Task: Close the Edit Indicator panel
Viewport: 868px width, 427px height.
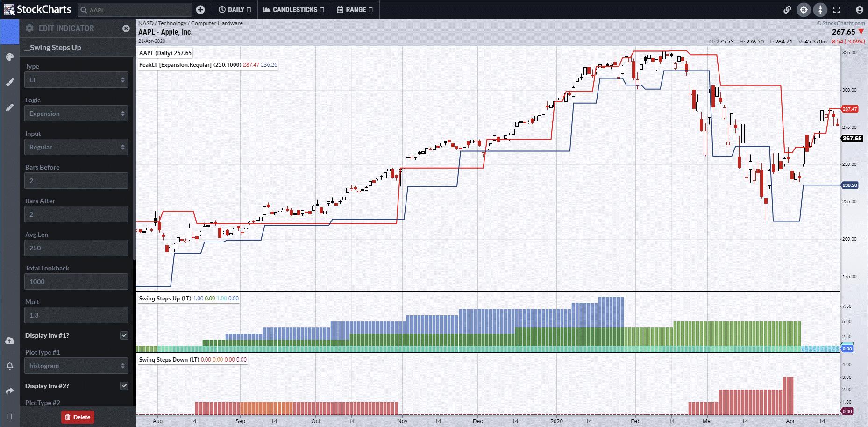Action: pyautogui.click(x=126, y=28)
